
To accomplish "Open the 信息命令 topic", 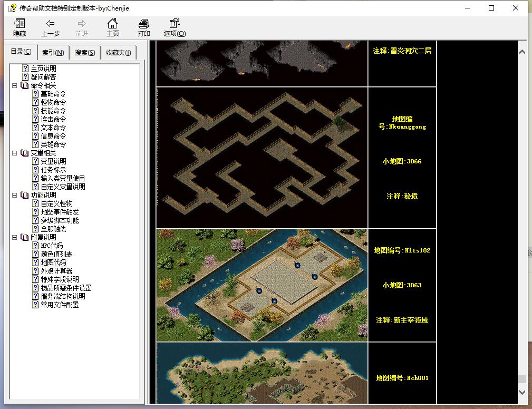I will pyautogui.click(x=53, y=136).
